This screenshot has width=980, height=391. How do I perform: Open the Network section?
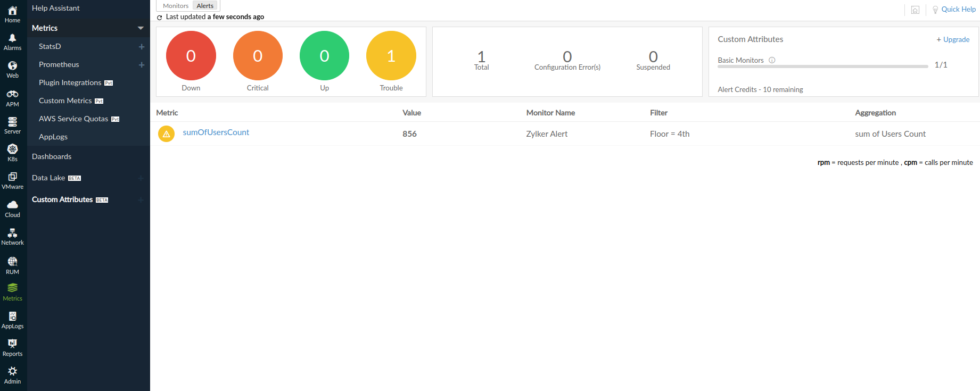coord(12,237)
